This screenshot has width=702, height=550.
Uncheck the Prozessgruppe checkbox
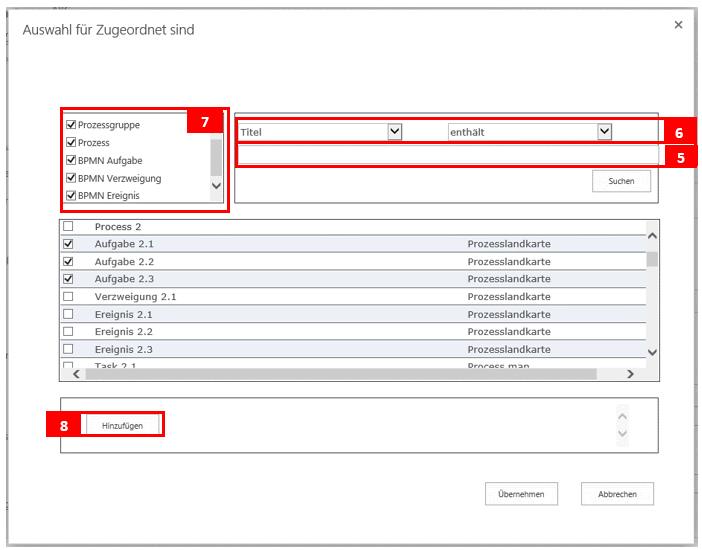(x=71, y=126)
